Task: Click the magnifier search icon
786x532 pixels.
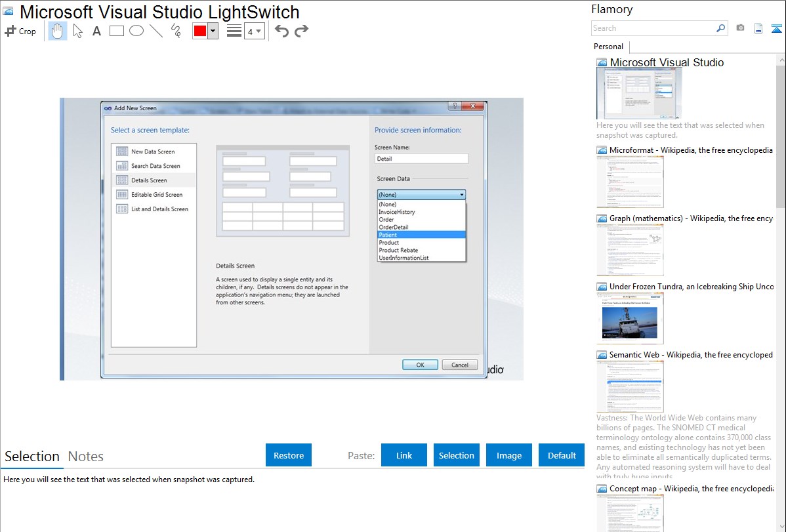Action: pyautogui.click(x=720, y=28)
